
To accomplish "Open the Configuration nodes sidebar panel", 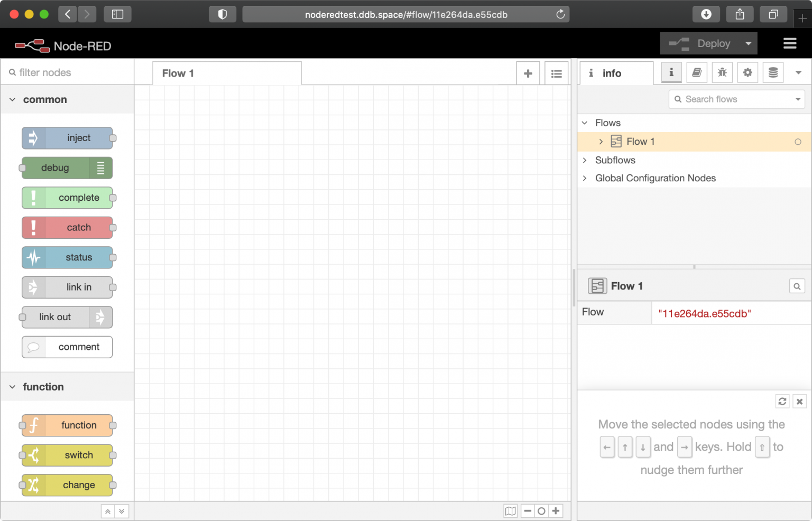I will coord(748,72).
